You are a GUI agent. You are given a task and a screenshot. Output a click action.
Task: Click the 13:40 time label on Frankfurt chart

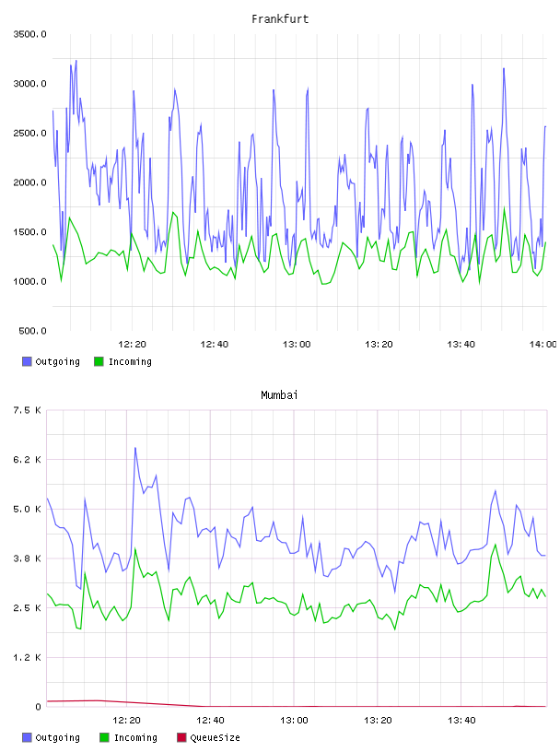tap(461, 344)
